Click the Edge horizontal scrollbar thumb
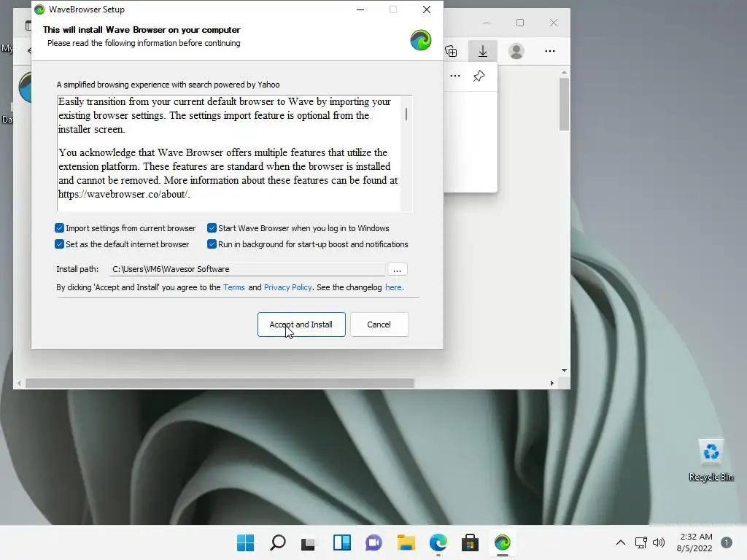This screenshot has height=560, width=747. pos(220,383)
